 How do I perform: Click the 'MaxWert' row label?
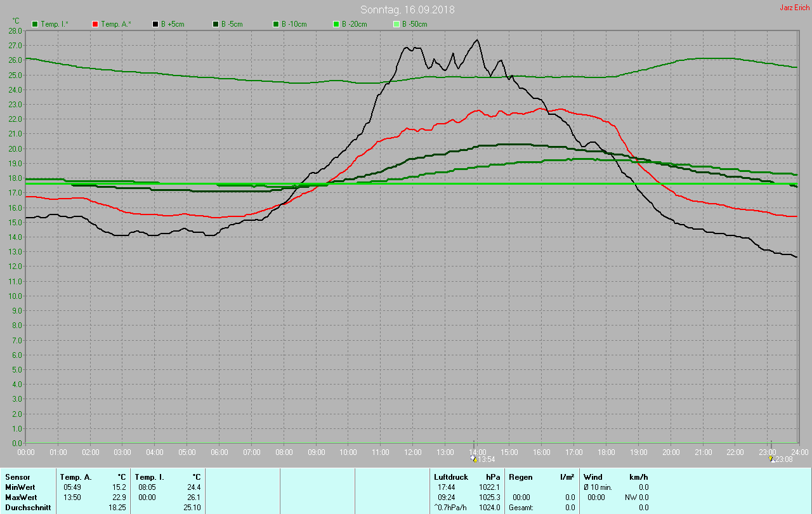(22, 498)
